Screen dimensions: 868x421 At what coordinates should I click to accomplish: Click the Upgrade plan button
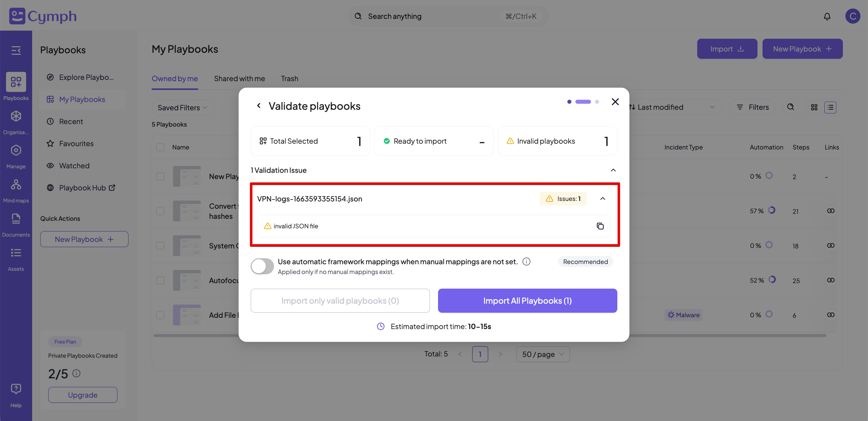[x=83, y=395]
